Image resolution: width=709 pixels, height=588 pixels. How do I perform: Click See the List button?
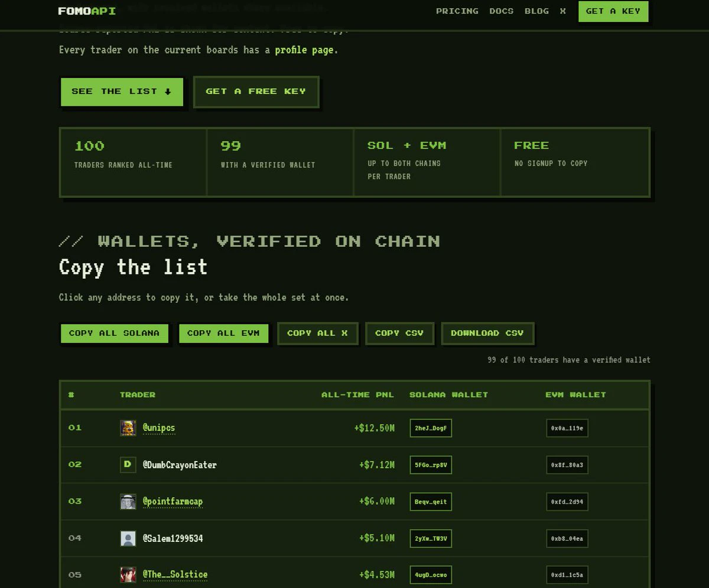pyautogui.click(x=122, y=92)
